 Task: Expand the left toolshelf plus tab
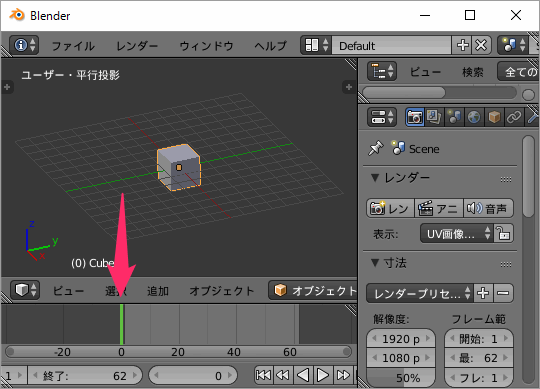click(x=7, y=87)
